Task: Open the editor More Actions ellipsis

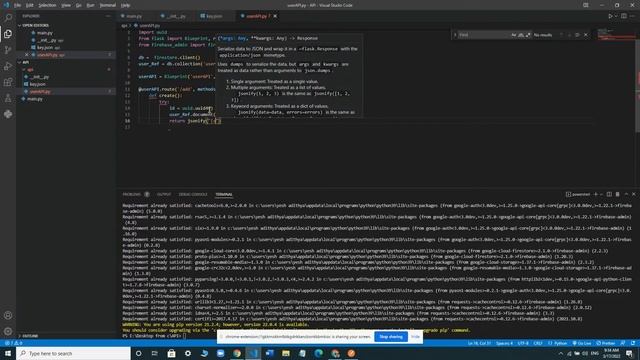Action: tap(632, 16)
